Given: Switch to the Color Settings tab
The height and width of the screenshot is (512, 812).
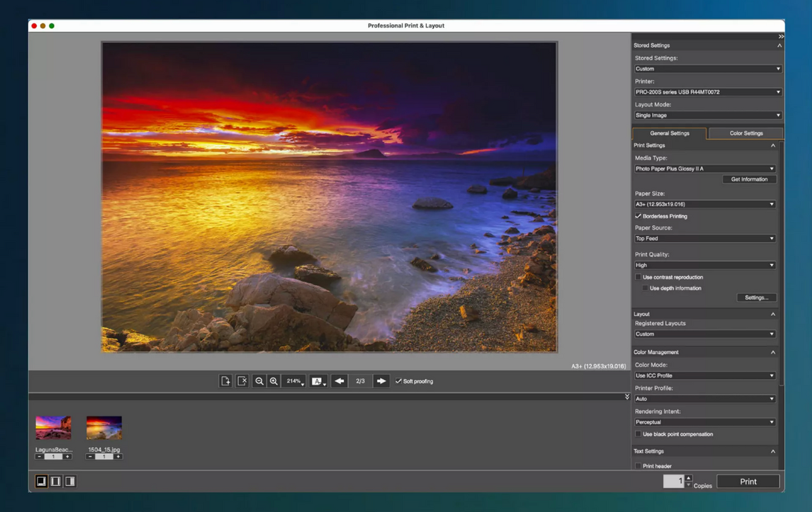Looking at the screenshot, I should [x=746, y=133].
